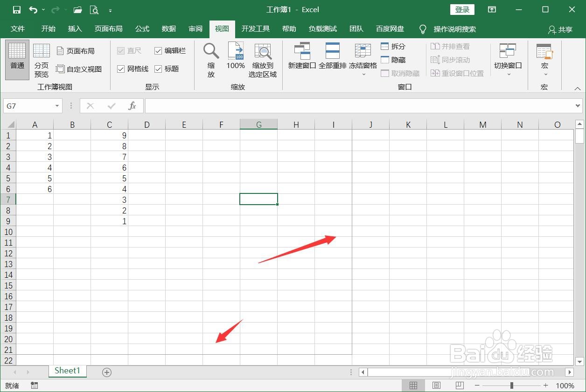Click cell C1 containing 9
Viewport: 586px width, 392px height.
click(109, 135)
